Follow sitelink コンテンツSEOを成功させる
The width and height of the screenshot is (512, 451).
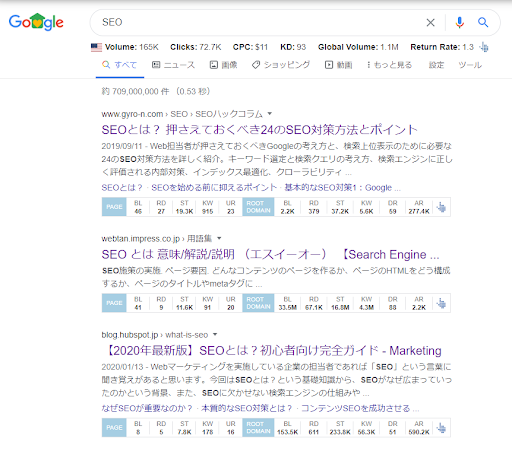pos(355,408)
